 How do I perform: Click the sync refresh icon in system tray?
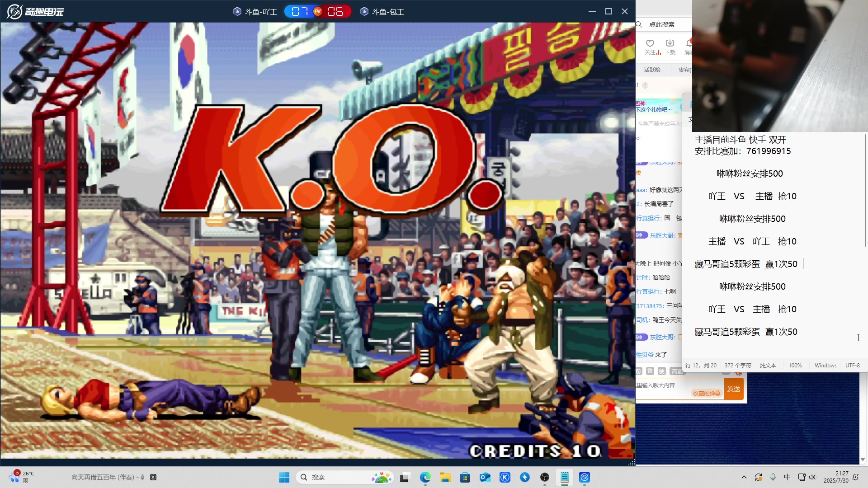[x=759, y=477]
